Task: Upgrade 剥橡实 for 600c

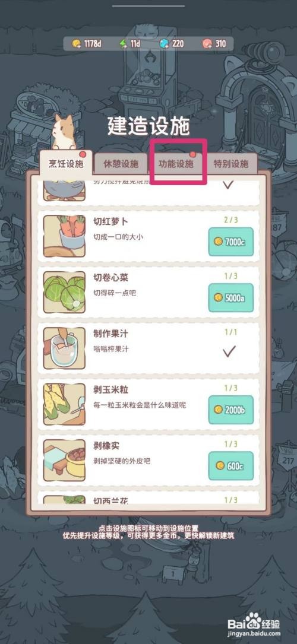Action: 231,466
